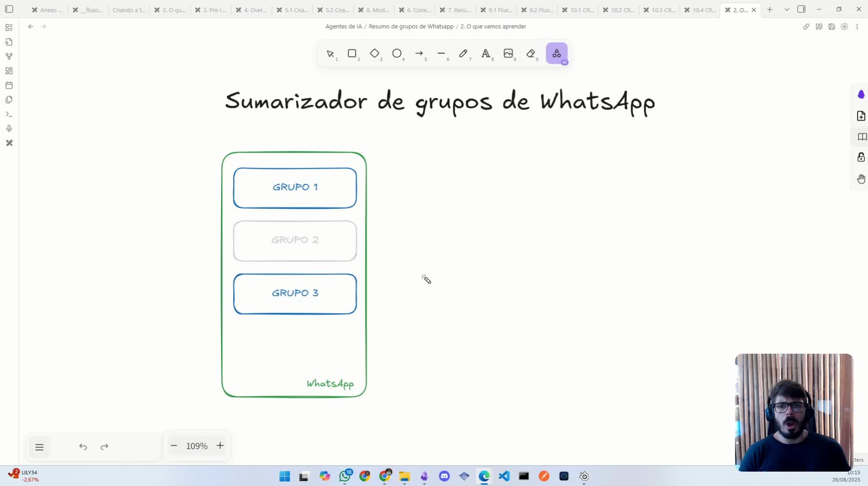Increase zoom with the plus control
This screenshot has width=868, height=486.
(220, 445)
